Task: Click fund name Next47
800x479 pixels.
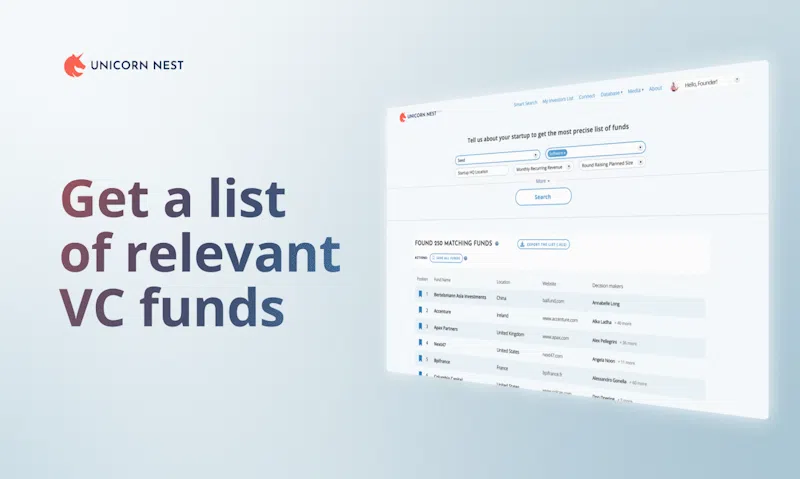Action: (x=440, y=344)
